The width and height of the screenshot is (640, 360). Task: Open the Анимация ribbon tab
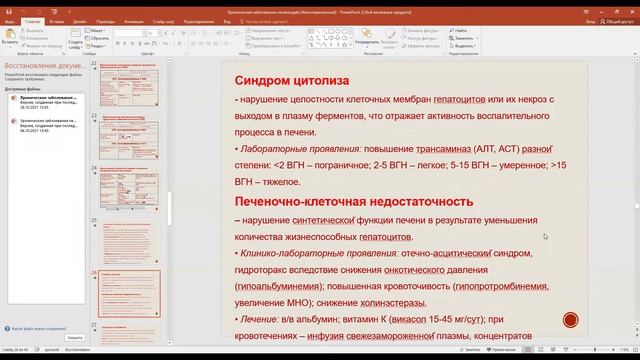point(133,22)
